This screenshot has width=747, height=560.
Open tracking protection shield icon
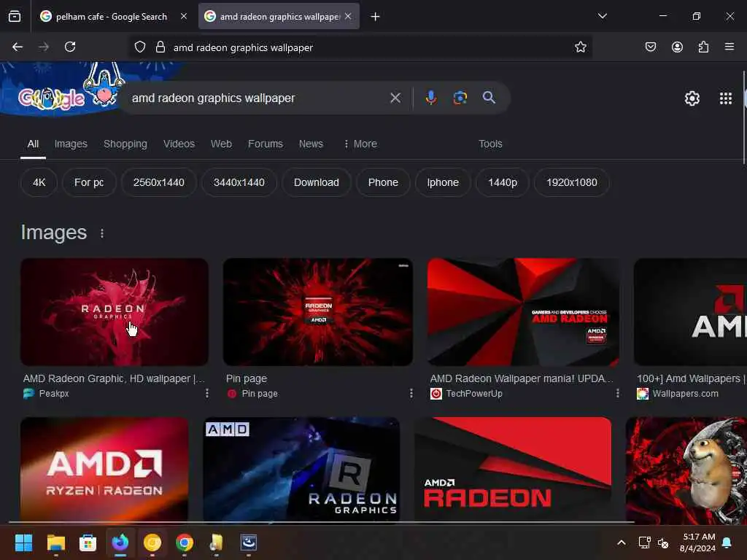[x=139, y=47]
